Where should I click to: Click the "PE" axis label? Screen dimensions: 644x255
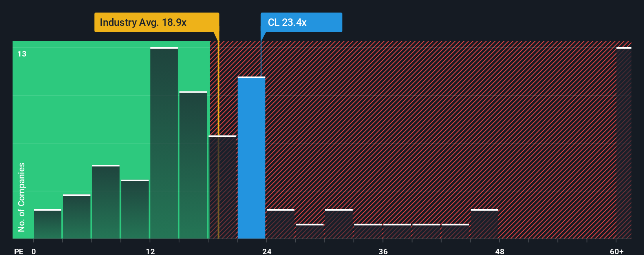pos(18,251)
